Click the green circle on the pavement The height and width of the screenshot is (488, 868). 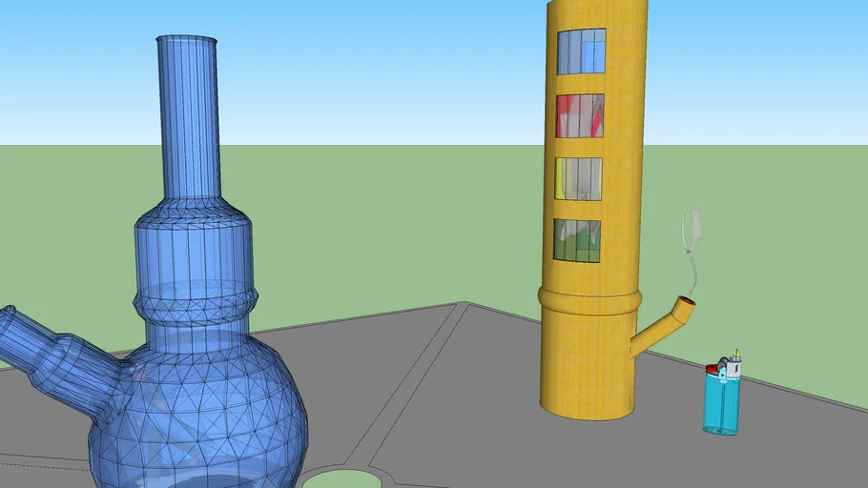pyautogui.click(x=341, y=478)
